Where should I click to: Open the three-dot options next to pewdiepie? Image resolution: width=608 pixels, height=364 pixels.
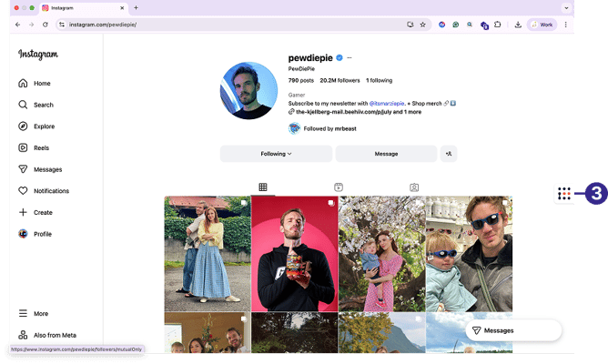349,57
